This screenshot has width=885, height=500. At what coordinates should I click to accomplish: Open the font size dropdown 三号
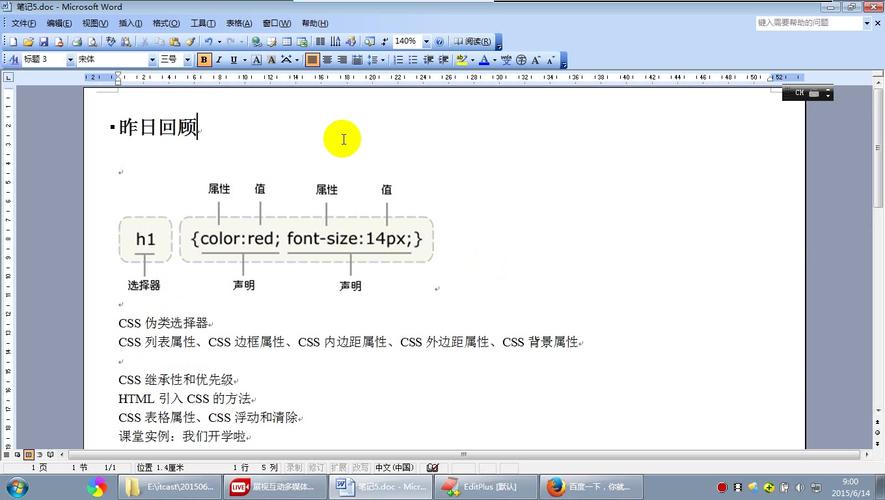click(187, 59)
